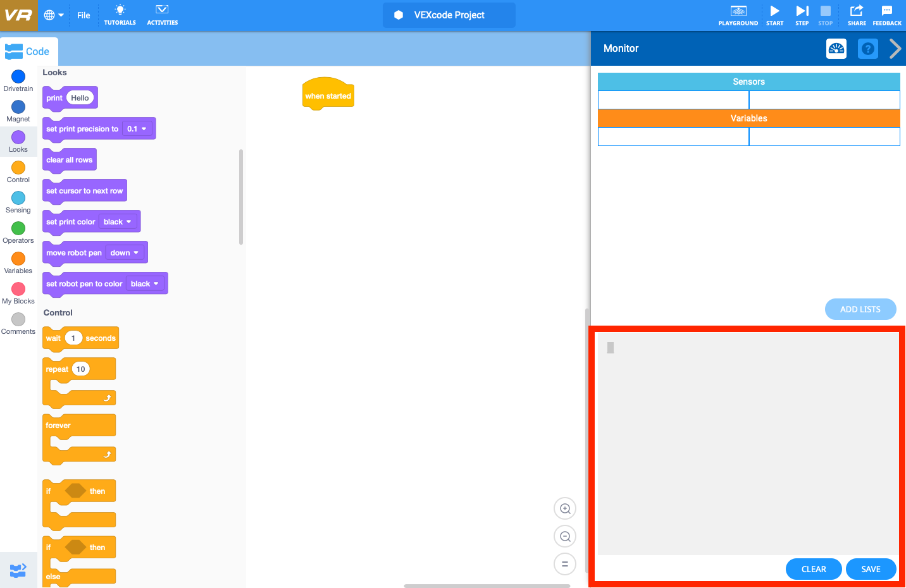Open the dashboard icon in Monitor panel
This screenshot has height=588, width=906.
coord(836,48)
